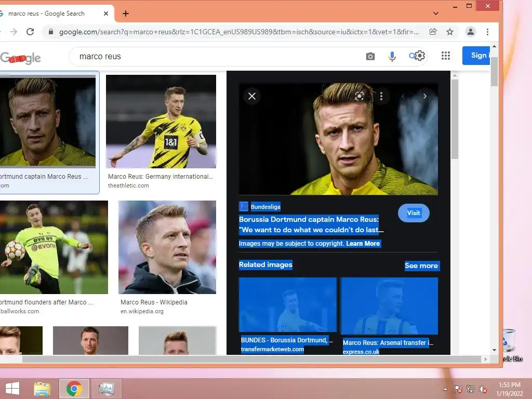Click the Google logo
The width and height of the screenshot is (532, 399).
tap(20, 58)
